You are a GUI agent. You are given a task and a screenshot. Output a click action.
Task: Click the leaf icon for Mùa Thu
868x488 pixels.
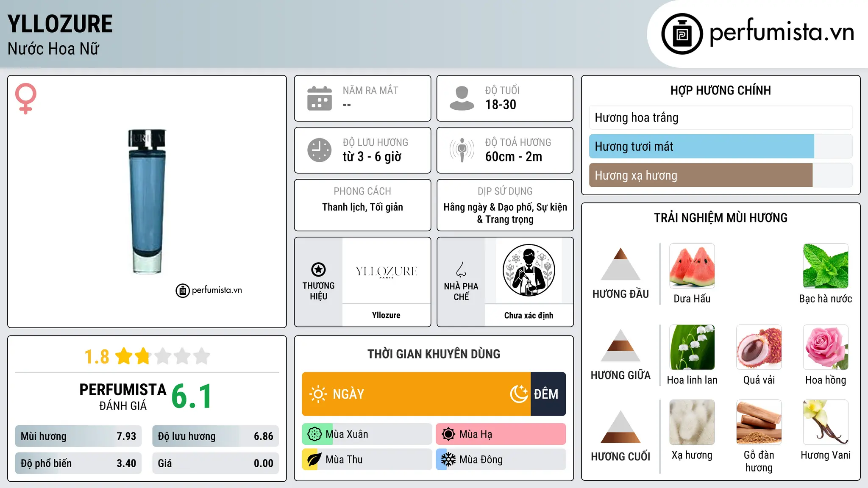[314, 460]
